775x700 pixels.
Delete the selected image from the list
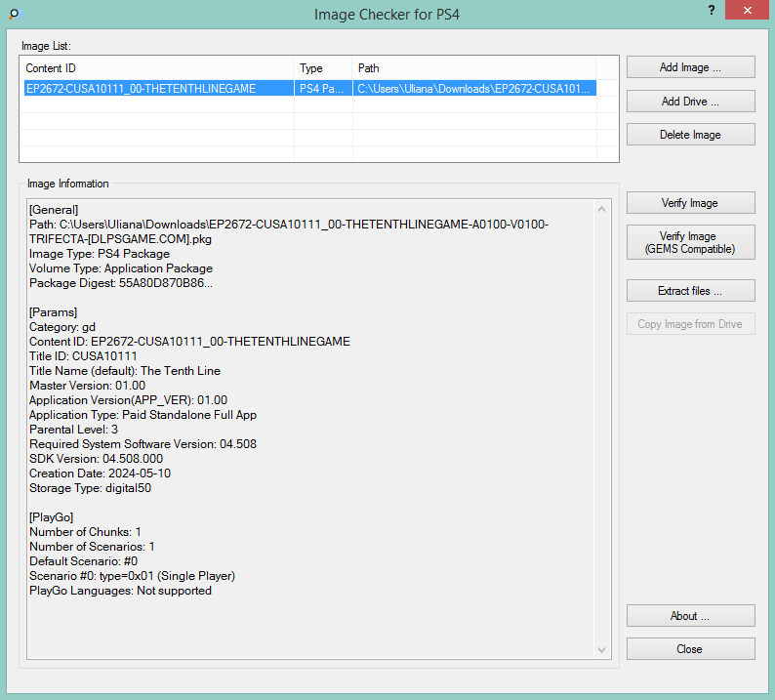(690, 135)
